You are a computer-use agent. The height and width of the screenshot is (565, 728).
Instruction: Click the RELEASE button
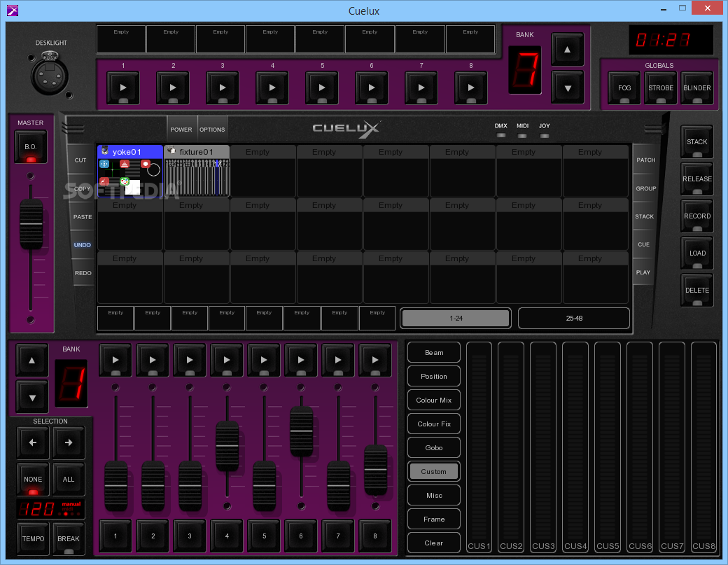(x=697, y=179)
